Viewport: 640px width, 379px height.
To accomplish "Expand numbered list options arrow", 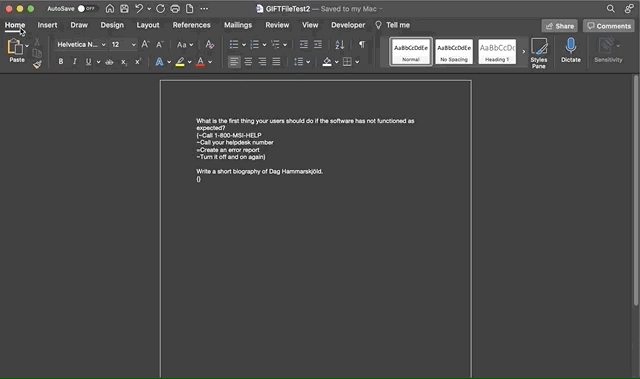I will click(x=264, y=44).
